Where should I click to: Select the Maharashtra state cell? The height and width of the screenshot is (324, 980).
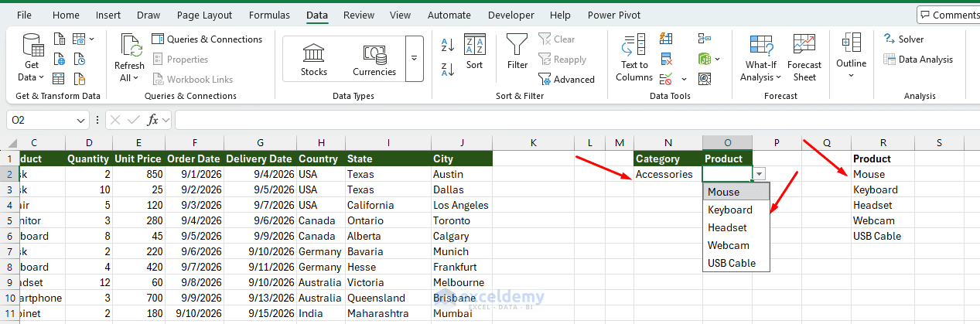[x=388, y=313]
